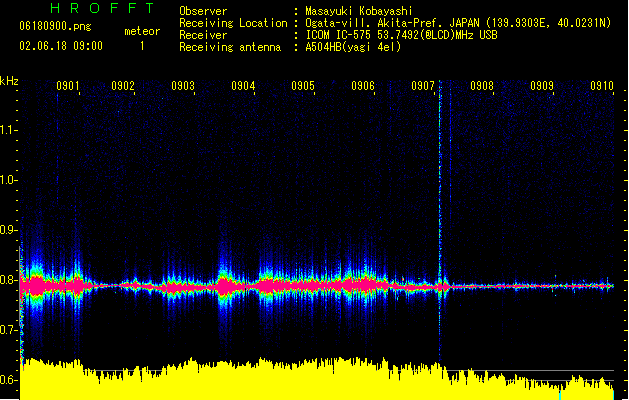The image size is (629, 400).
Task: Click the meteor label
Action: [x=142, y=31]
